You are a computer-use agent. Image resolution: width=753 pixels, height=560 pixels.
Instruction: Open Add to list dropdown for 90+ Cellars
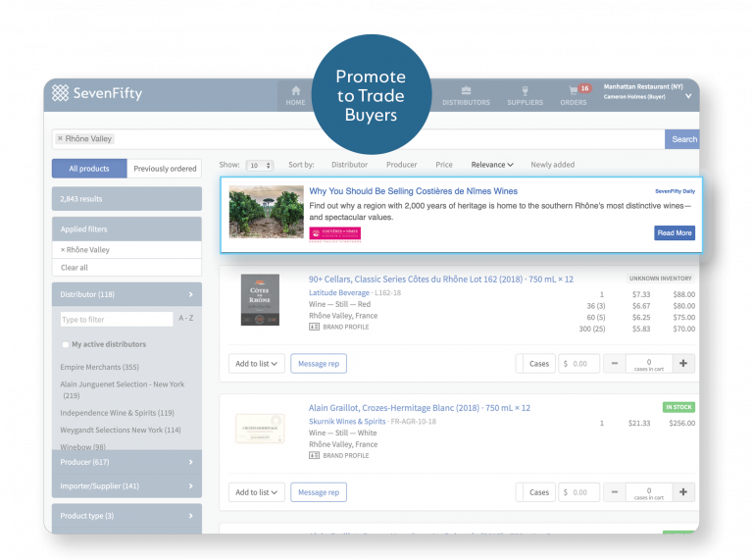(x=257, y=364)
